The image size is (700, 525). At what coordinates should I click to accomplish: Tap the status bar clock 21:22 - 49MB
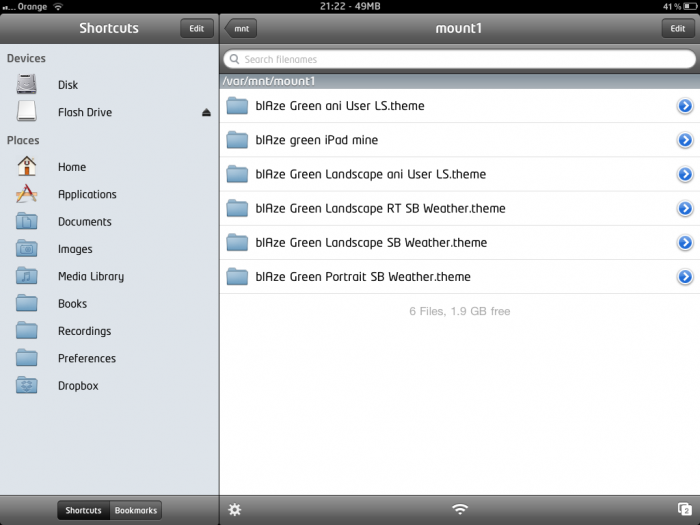tap(350, 6)
